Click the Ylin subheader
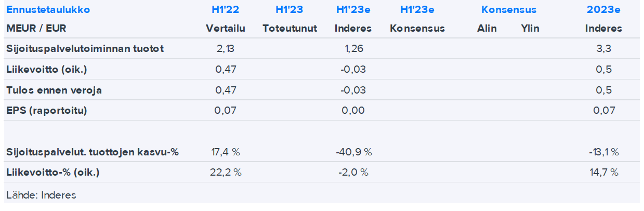 [530, 28]
